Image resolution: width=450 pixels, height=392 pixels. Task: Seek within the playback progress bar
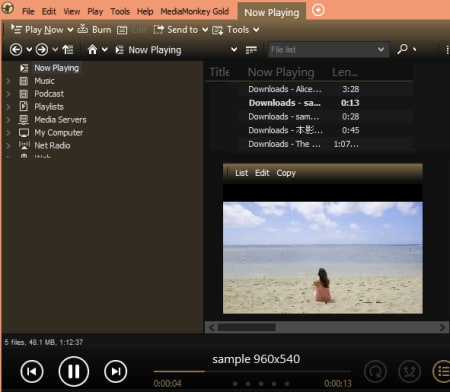tap(252, 371)
